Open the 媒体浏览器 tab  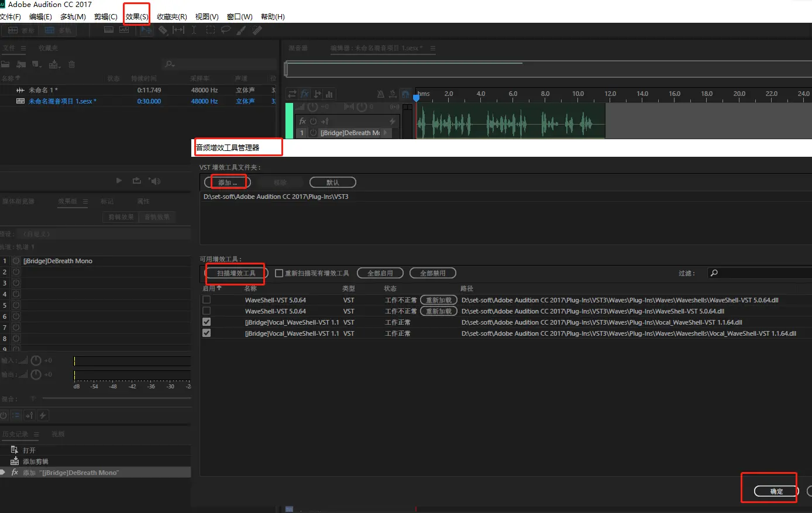18,201
